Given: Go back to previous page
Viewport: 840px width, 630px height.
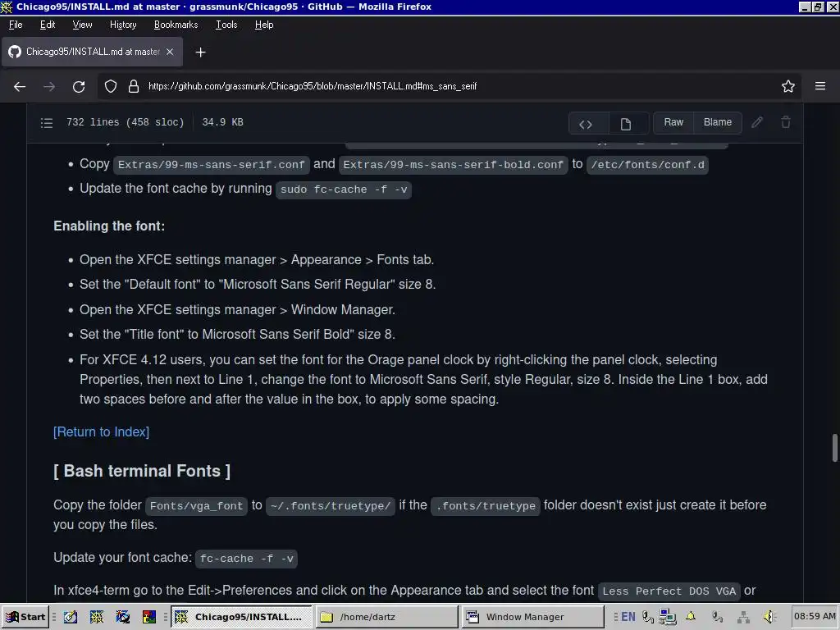Looking at the screenshot, I should [20, 86].
